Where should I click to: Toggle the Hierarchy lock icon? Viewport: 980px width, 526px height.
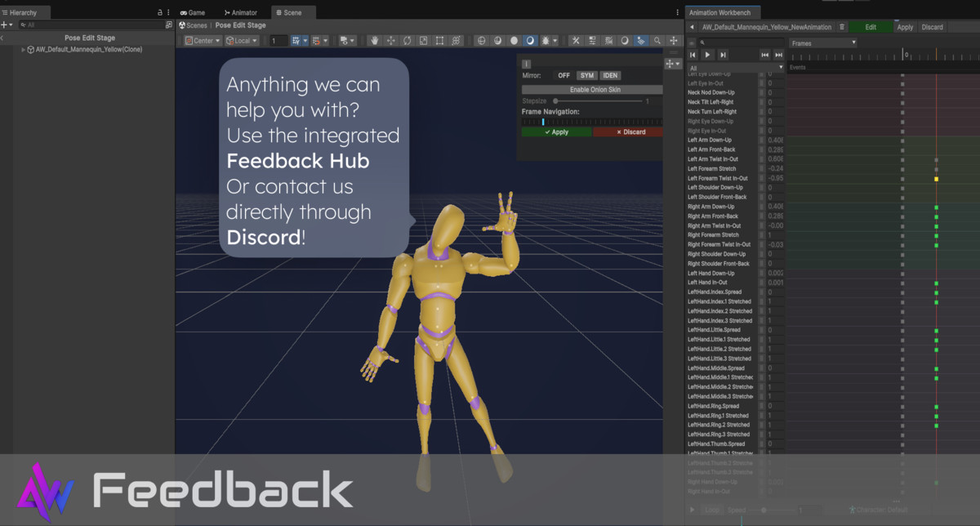pos(159,13)
